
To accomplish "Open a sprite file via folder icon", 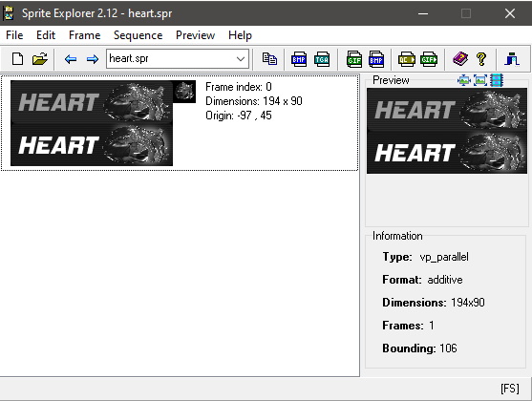I will point(40,59).
